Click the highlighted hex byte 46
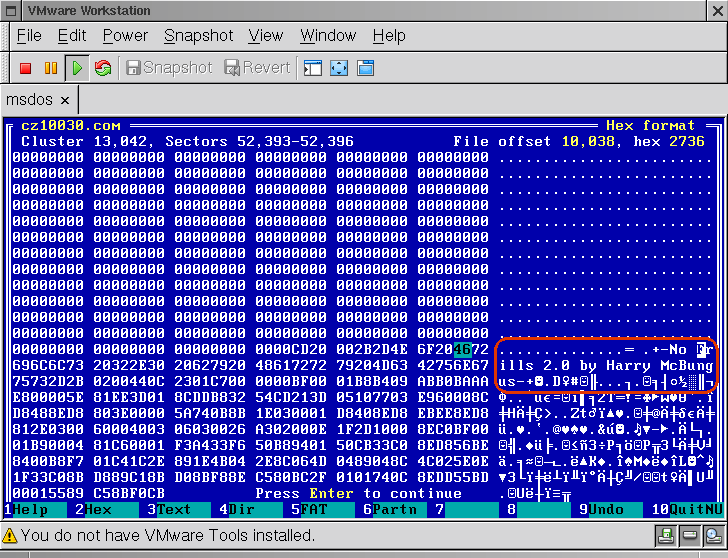 tap(462, 349)
